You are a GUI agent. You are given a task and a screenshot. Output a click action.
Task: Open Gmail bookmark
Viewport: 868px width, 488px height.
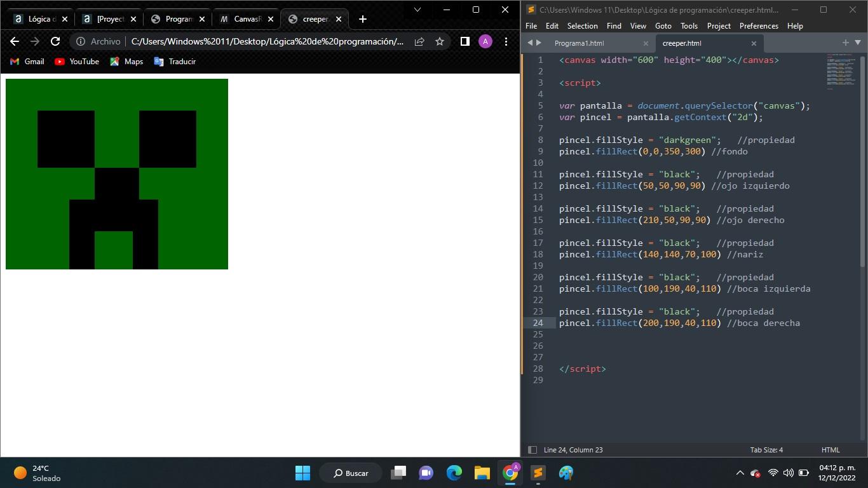click(x=27, y=62)
